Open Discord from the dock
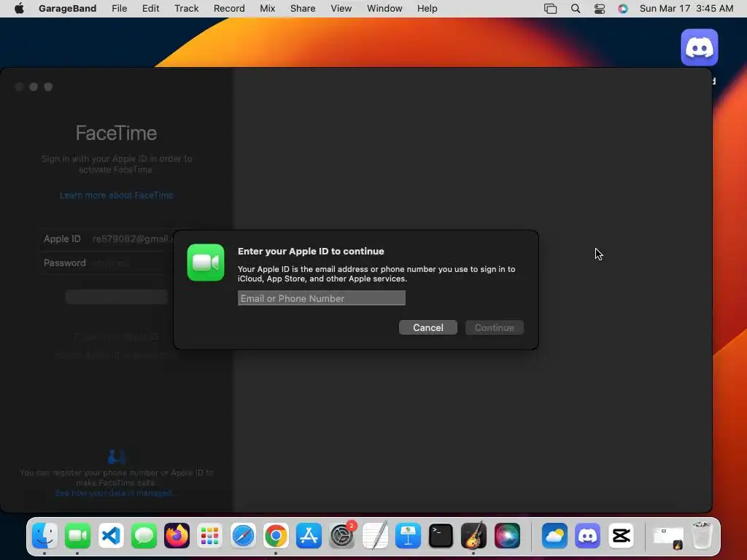 click(587, 536)
